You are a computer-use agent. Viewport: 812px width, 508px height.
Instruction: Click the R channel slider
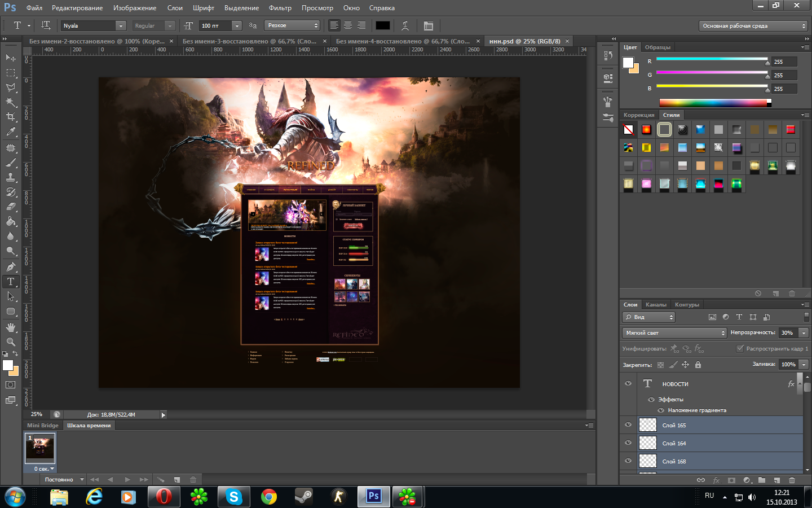coord(712,60)
